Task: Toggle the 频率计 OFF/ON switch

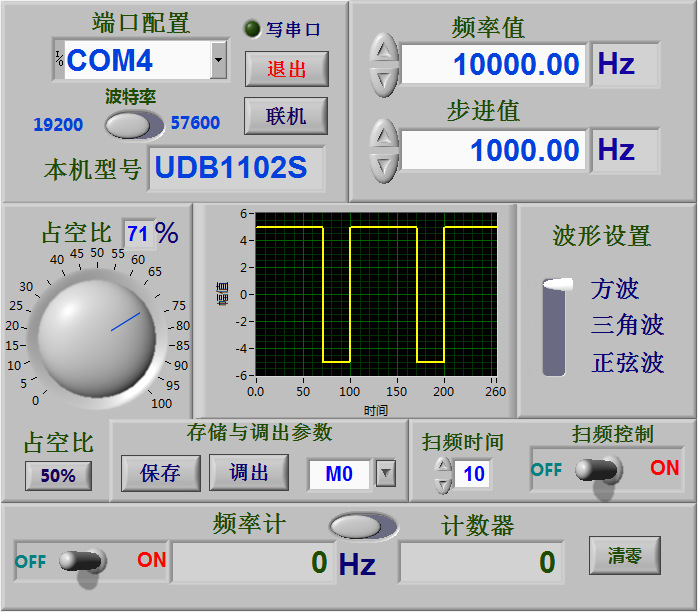Action: [x=83, y=562]
